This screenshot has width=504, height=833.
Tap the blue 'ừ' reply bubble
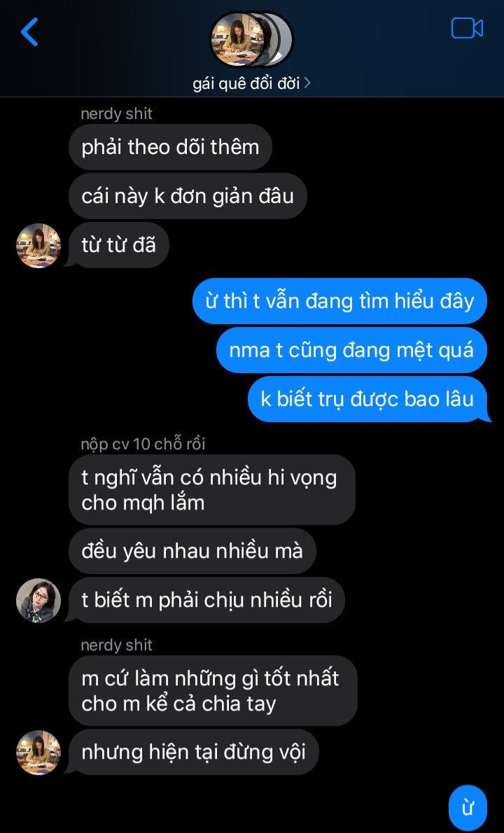click(x=468, y=808)
